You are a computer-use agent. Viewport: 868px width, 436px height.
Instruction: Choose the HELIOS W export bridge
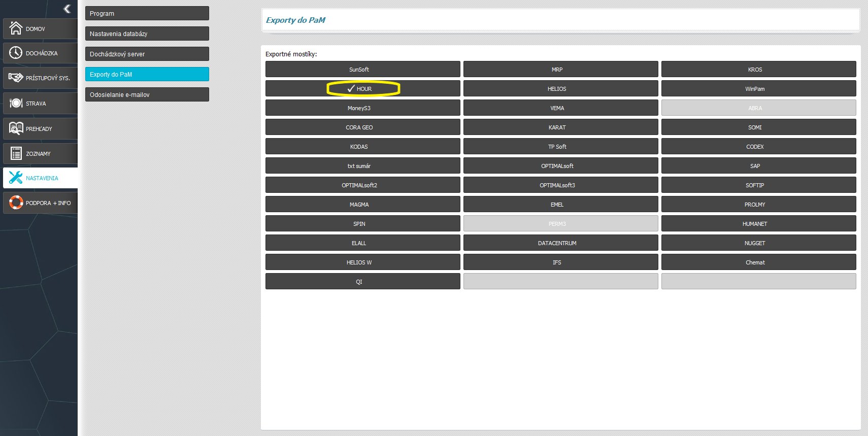pos(363,262)
